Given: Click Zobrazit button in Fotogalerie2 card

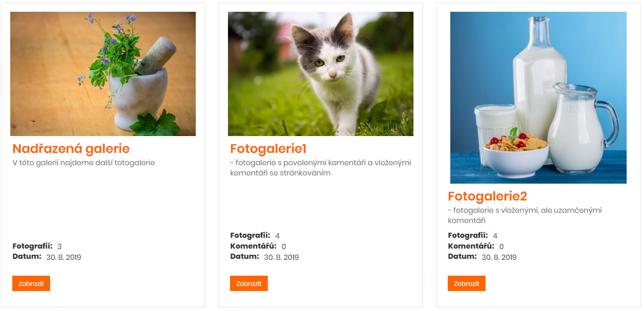Looking at the screenshot, I should coord(466,283).
